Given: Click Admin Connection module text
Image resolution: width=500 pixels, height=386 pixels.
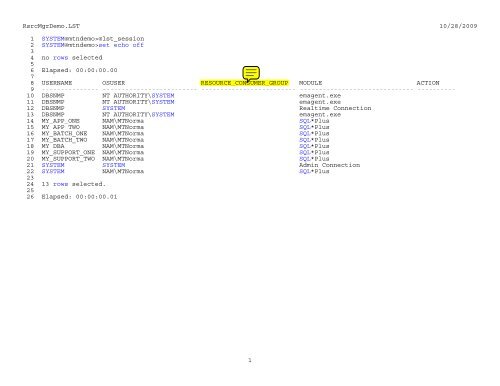Looking at the screenshot, I should tap(329, 165).
